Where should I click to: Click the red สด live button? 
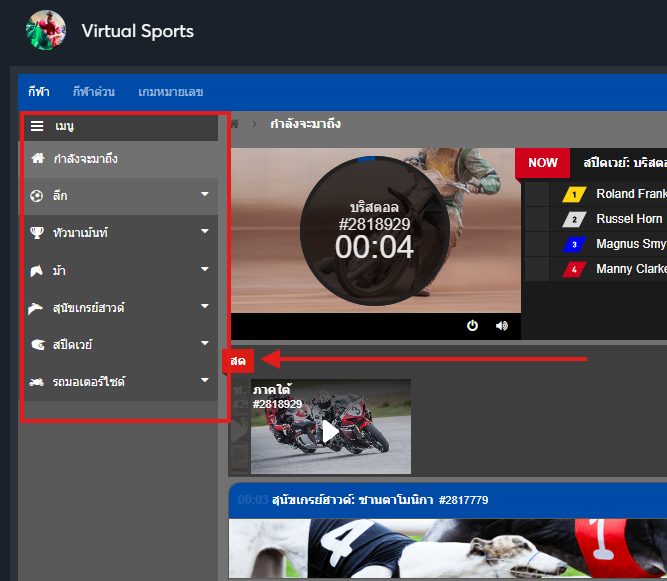click(238, 360)
